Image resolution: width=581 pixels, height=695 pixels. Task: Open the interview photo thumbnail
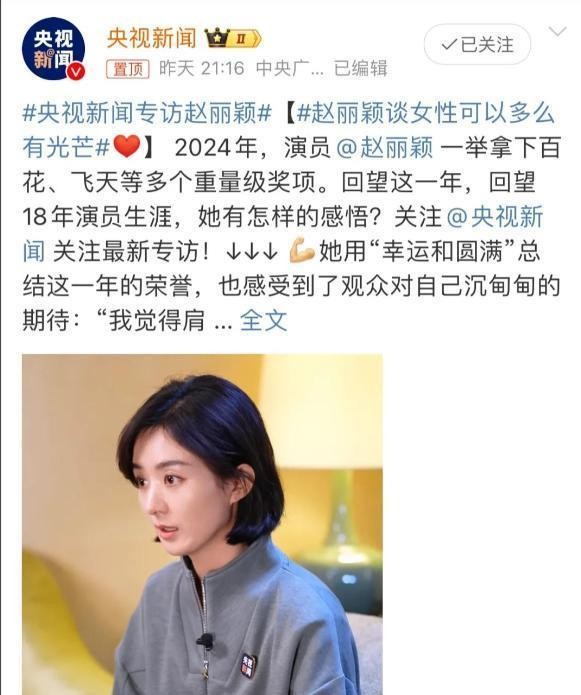point(202,524)
